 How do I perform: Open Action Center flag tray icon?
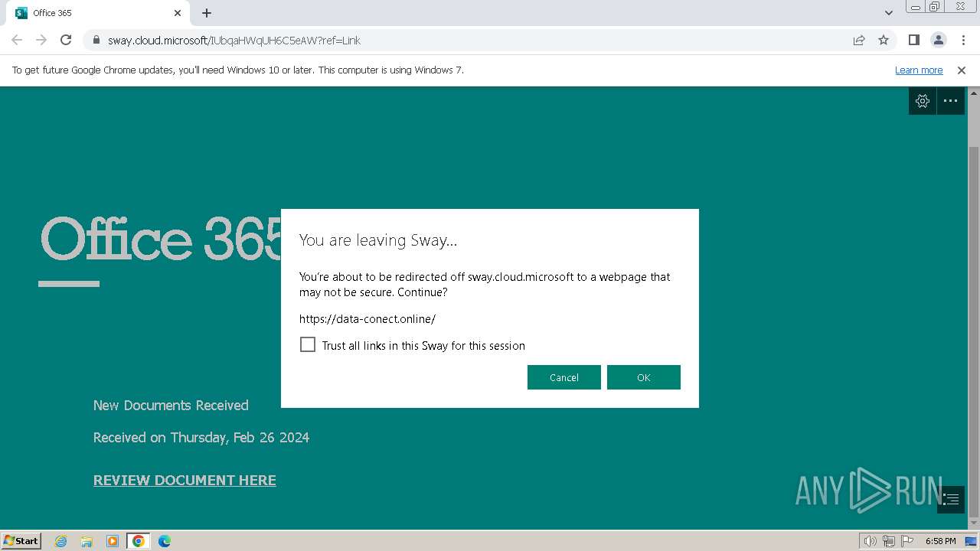[906, 541]
